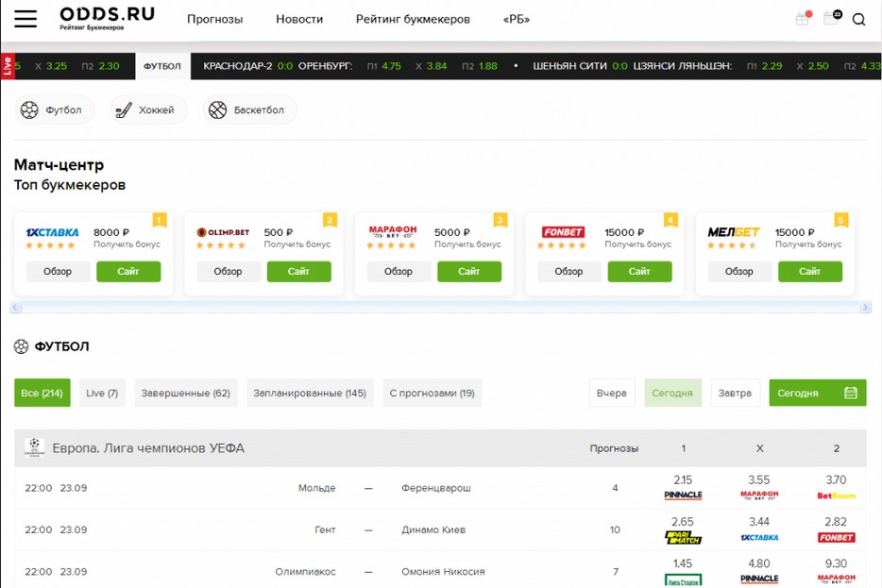Image resolution: width=882 pixels, height=588 pixels.
Task: Select the football ball icon filter
Action: coord(31,109)
